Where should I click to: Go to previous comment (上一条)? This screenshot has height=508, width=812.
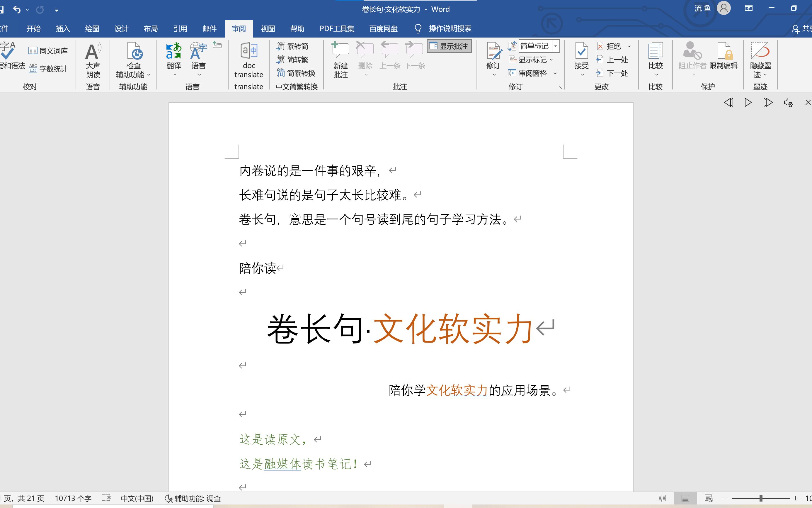[x=390, y=56]
